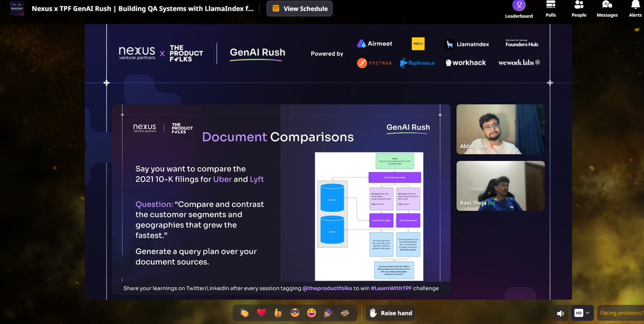Send a clapping hands reaction
Screen dimensions: 644x324
point(245,313)
